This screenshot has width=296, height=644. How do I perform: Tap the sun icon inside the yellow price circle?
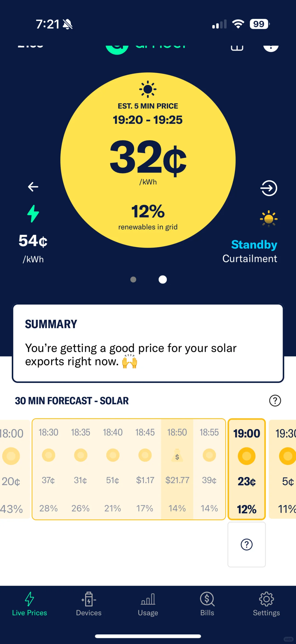(x=148, y=89)
